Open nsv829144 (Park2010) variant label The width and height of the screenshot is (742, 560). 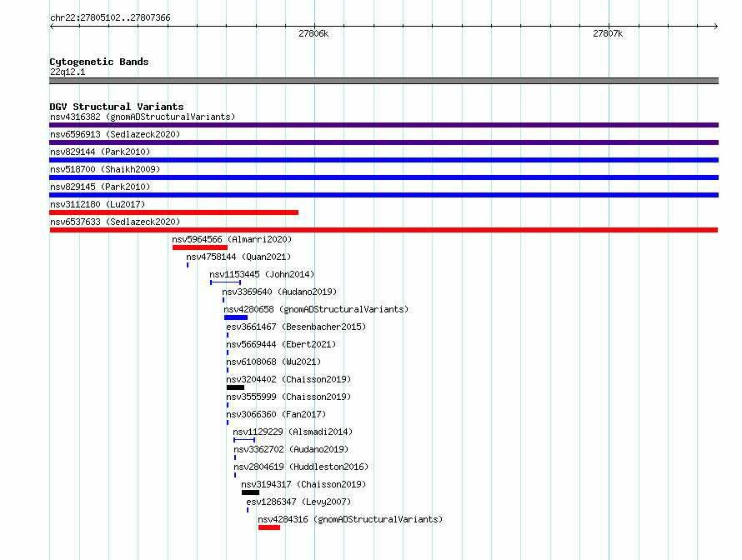click(100, 152)
